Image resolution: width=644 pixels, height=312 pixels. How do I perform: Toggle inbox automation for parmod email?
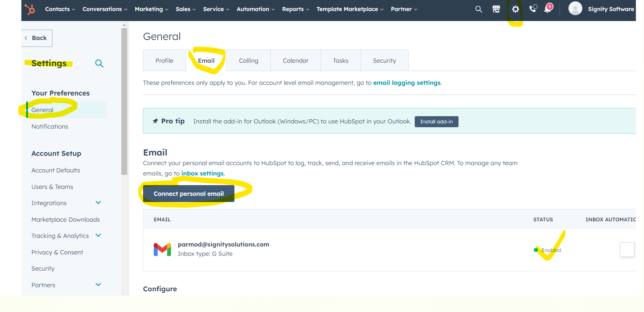coord(627,250)
